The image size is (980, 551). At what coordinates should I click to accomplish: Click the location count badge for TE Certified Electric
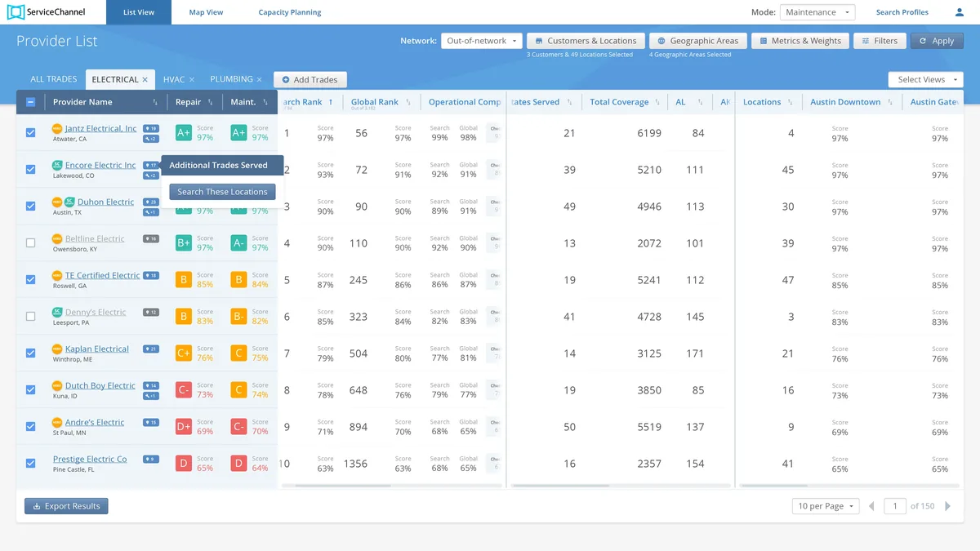(151, 276)
